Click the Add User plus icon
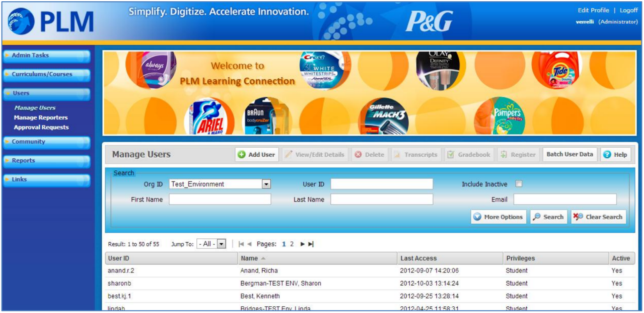This screenshot has height=313, width=644. click(242, 155)
